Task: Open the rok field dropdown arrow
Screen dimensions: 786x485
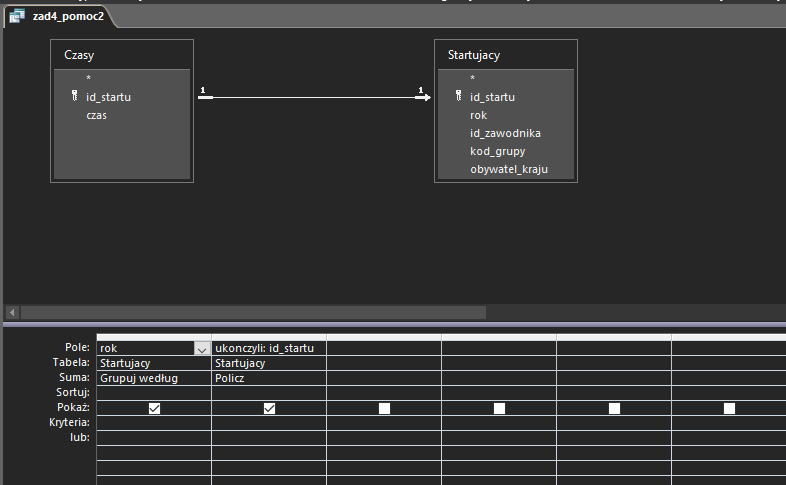Action: pyautogui.click(x=202, y=349)
